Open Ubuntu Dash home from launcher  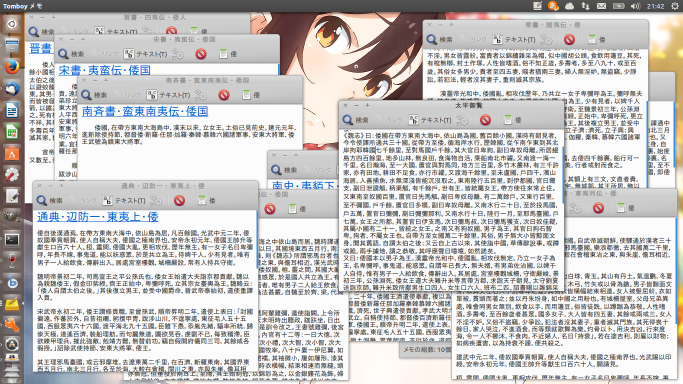(x=12, y=24)
